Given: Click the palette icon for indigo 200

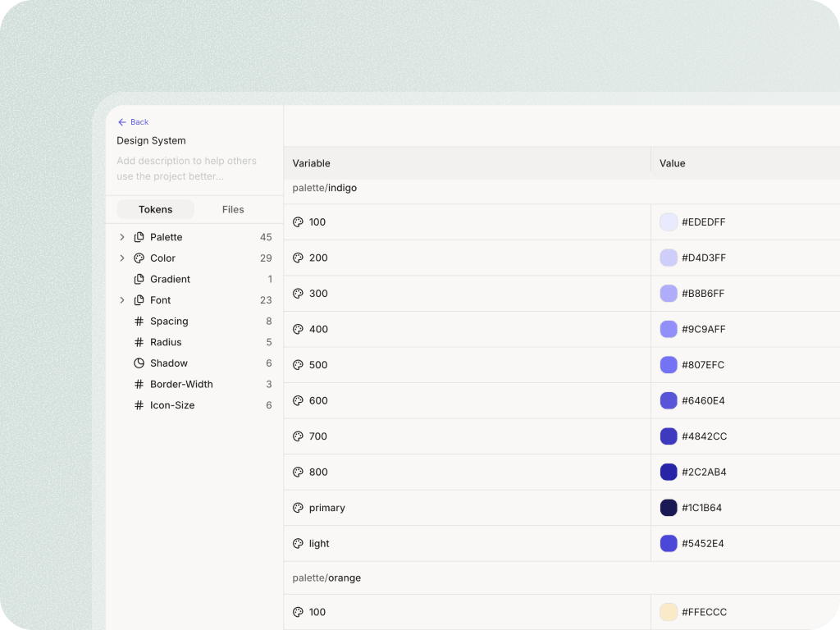Looking at the screenshot, I should 298,258.
